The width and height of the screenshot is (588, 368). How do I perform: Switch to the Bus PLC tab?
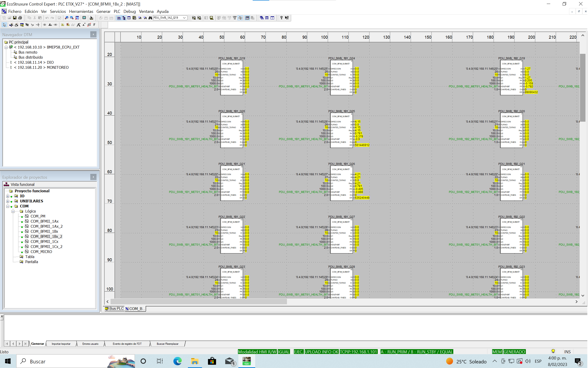[114, 309]
